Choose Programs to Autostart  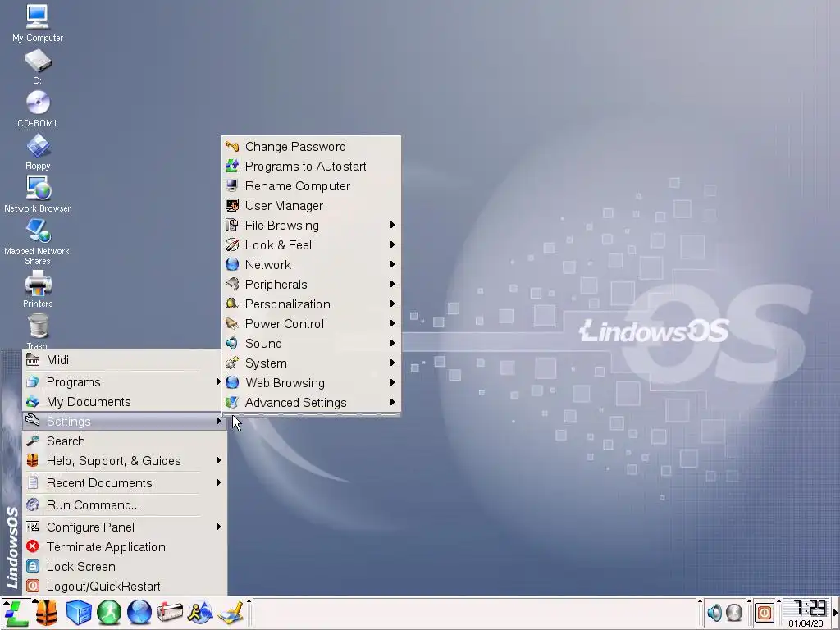tap(311, 167)
